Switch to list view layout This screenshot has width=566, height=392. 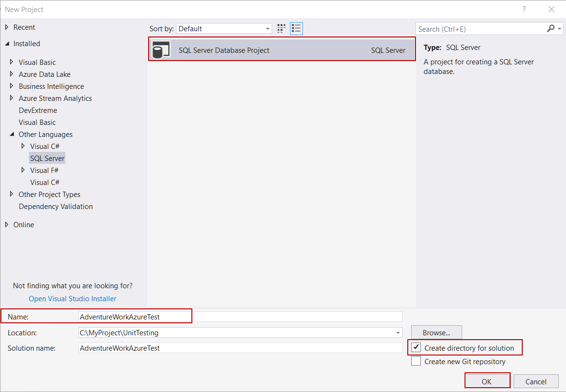pyautogui.click(x=296, y=28)
